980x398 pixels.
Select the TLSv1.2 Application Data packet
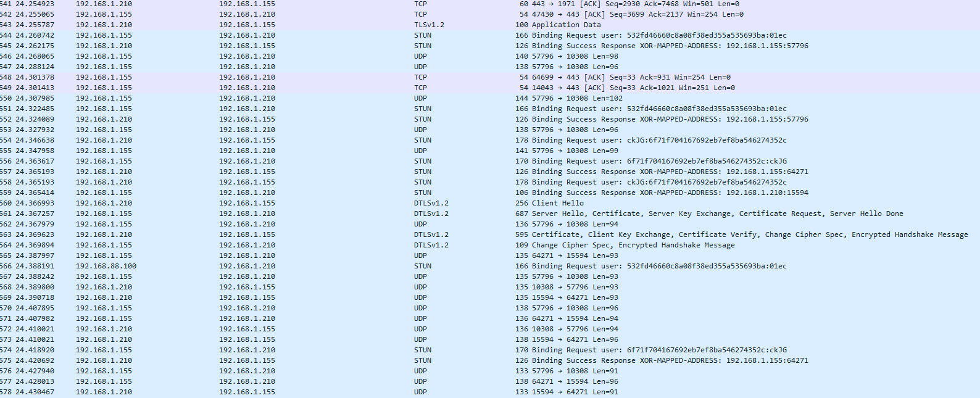coord(566,25)
